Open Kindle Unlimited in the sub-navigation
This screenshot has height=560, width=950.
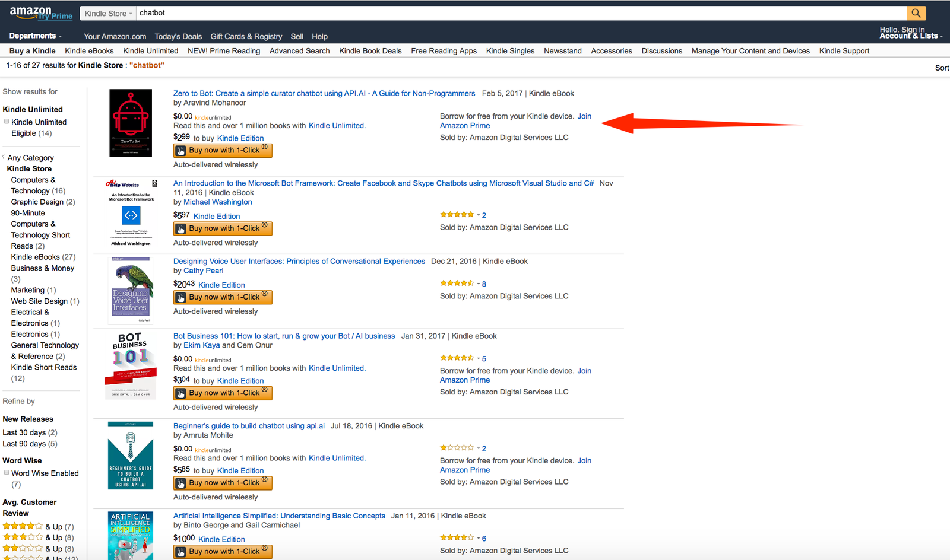click(x=151, y=51)
